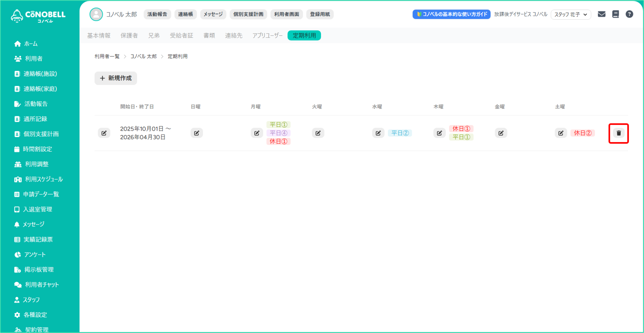Click the 休日② tag on Saturday
The image size is (644, 333).
(x=582, y=133)
